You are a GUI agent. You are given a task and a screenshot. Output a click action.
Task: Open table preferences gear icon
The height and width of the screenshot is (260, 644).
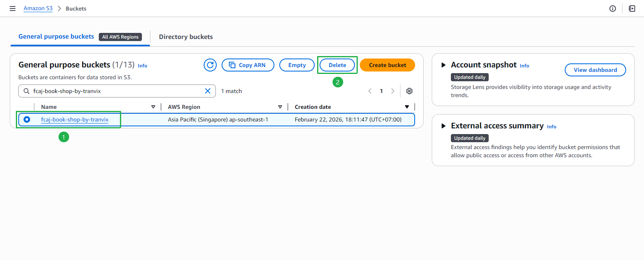(x=409, y=91)
